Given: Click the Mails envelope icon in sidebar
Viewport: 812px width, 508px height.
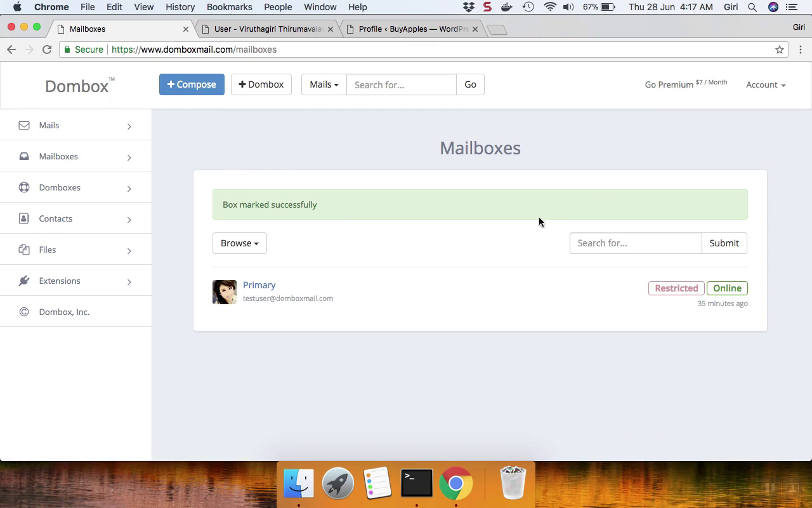Looking at the screenshot, I should point(24,125).
